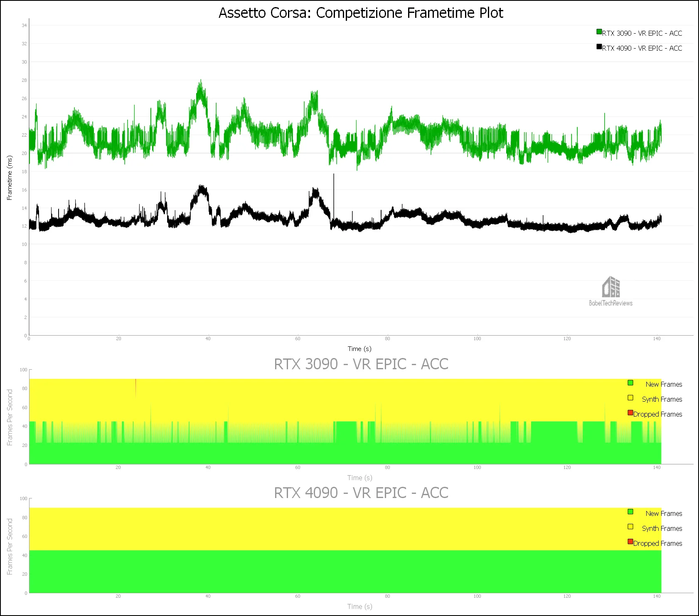Click the red dropped-frame spike in RTX 3090 chart
699x616 pixels.
click(x=136, y=388)
